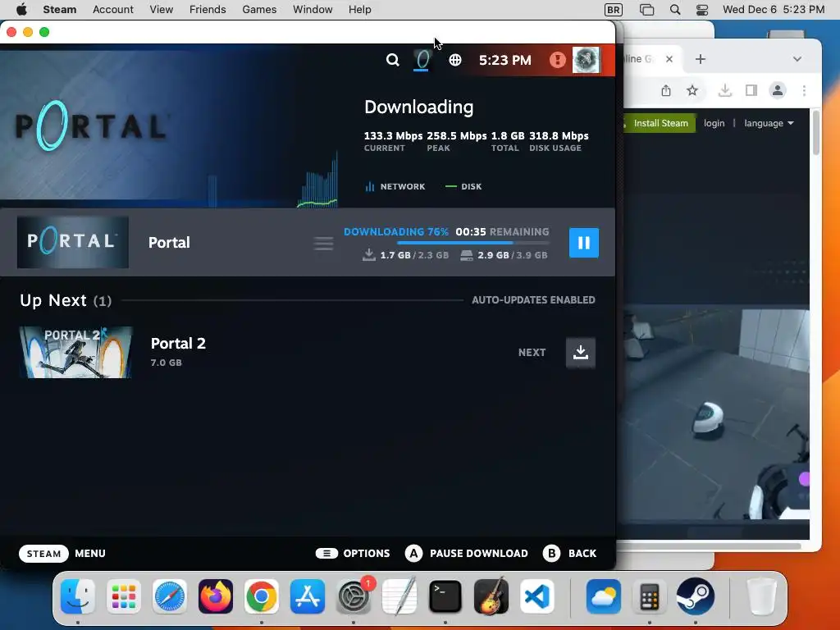Open the Apple menu
Screen dimensions: 840x630
(x=21, y=10)
